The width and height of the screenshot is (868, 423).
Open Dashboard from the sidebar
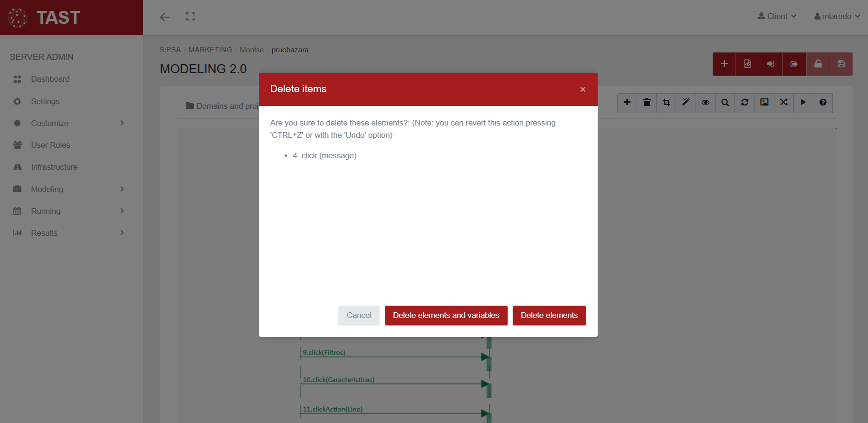point(50,79)
